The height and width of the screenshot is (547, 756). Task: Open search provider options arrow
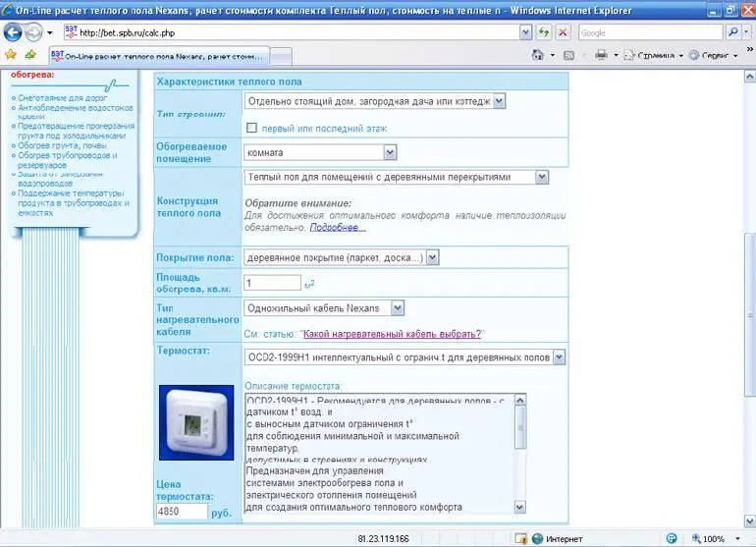(x=746, y=32)
